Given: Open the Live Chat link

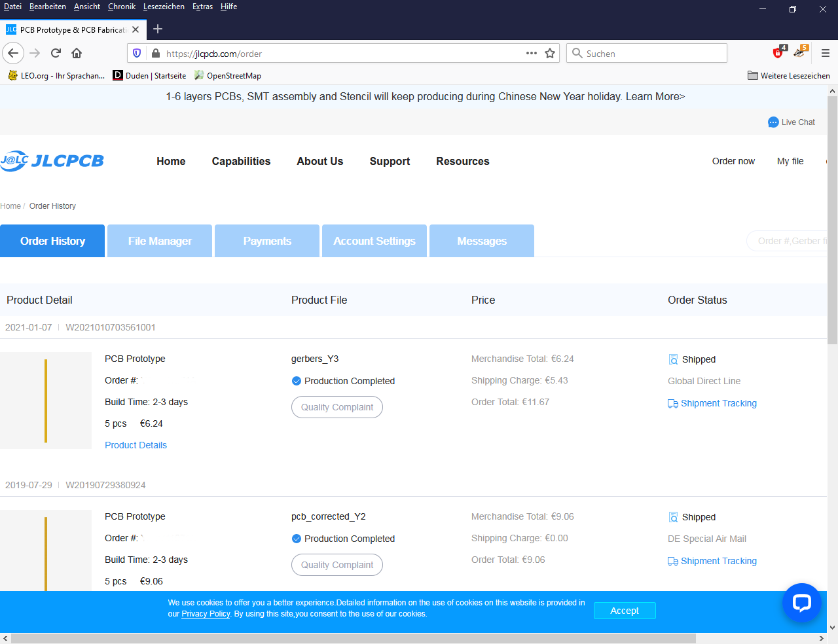Looking at the screenshot, I should (x=792, y=122).
